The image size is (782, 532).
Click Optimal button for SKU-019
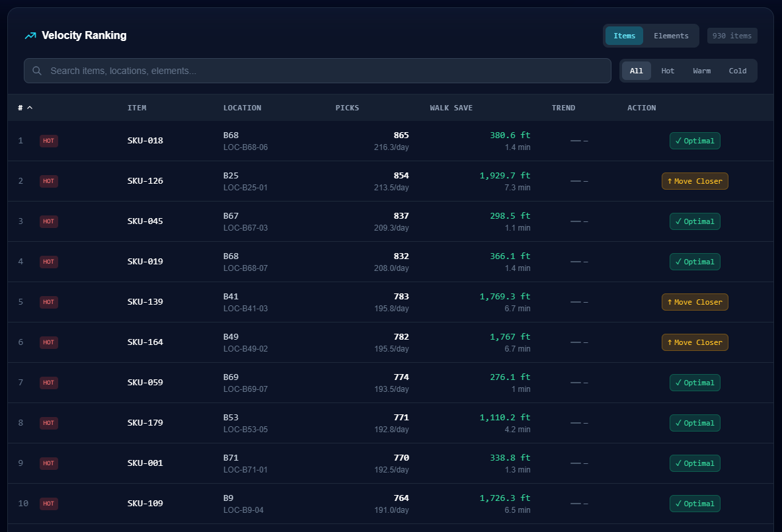(x=695, y=262)
